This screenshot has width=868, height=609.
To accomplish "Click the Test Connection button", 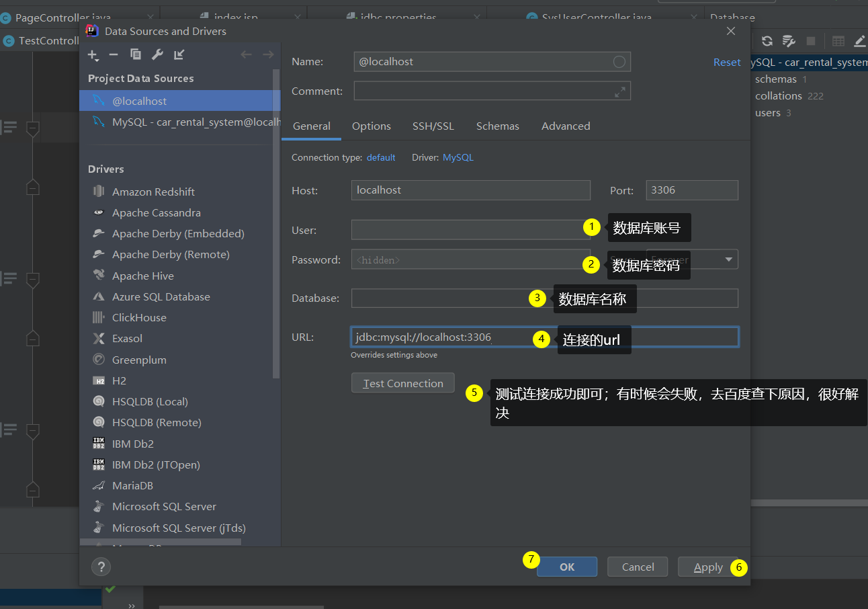I will coord(403,383).
